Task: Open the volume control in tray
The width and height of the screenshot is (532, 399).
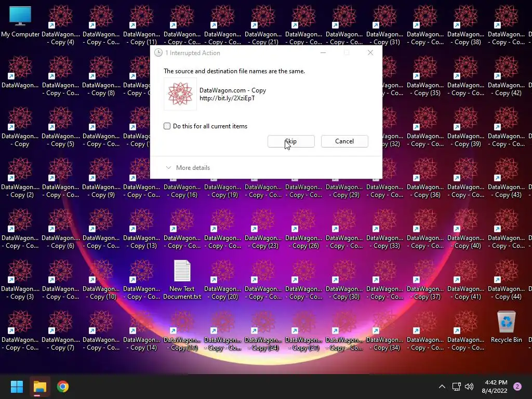Action: coord(469,387)
